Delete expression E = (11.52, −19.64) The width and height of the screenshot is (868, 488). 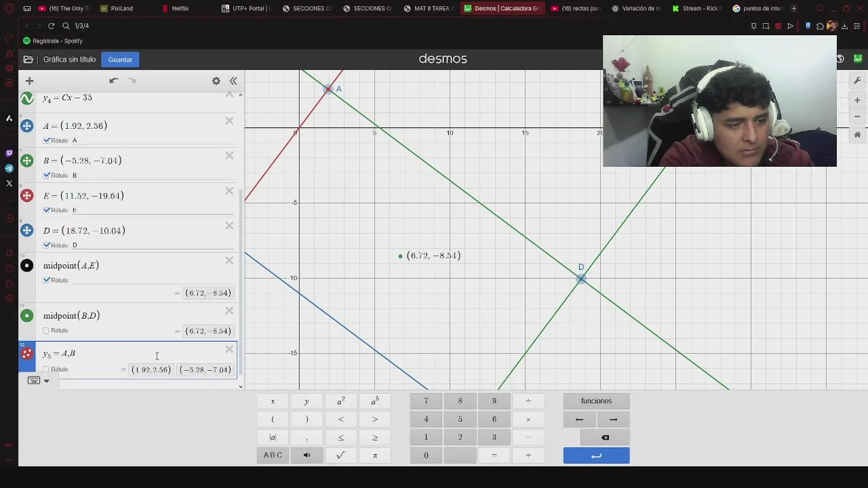pos(229,191)
